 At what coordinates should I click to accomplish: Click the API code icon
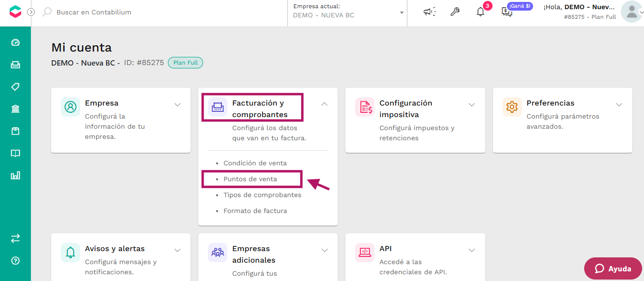click(x=365, y=253)
